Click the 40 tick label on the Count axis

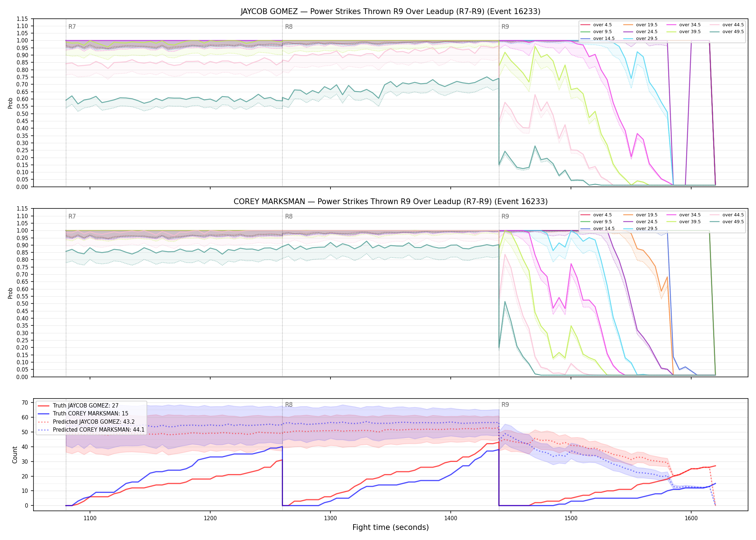[25, 447]
